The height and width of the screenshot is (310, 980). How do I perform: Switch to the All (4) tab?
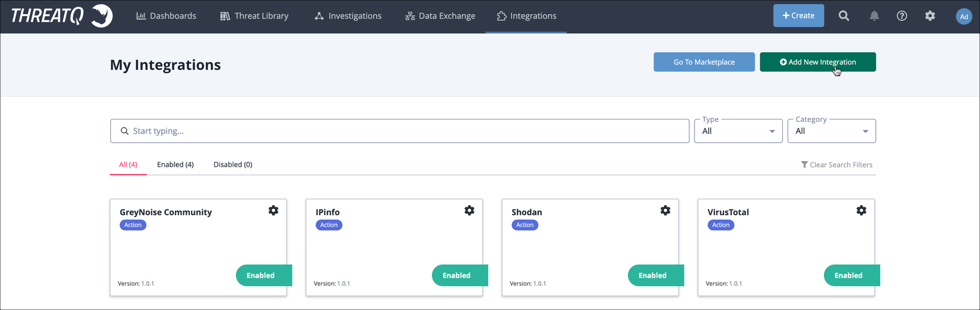[128, 165]
